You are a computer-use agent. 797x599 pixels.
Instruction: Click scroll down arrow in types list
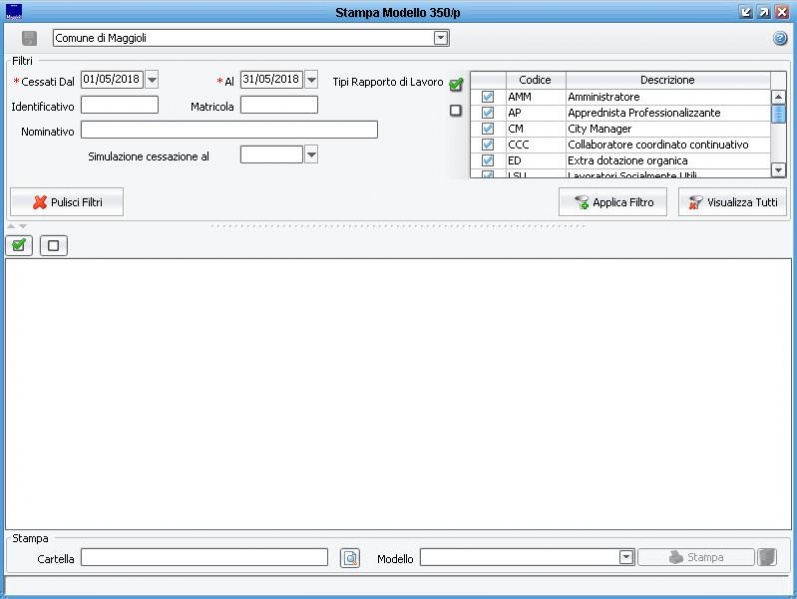click(778, 170)
